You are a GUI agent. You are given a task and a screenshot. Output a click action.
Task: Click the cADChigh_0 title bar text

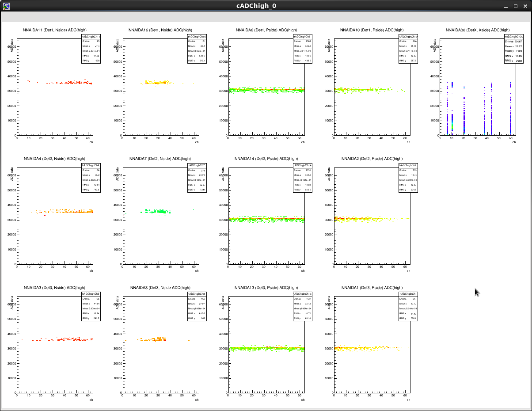pos(256,6)
